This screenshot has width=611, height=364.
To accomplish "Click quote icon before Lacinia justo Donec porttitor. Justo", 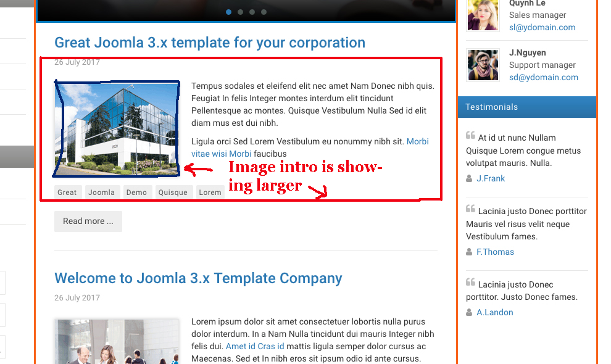I will (470, 282).
